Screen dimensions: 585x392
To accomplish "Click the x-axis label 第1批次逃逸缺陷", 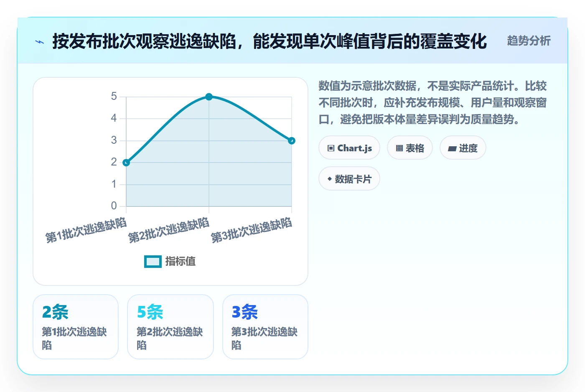I will (x=86, y=230).
